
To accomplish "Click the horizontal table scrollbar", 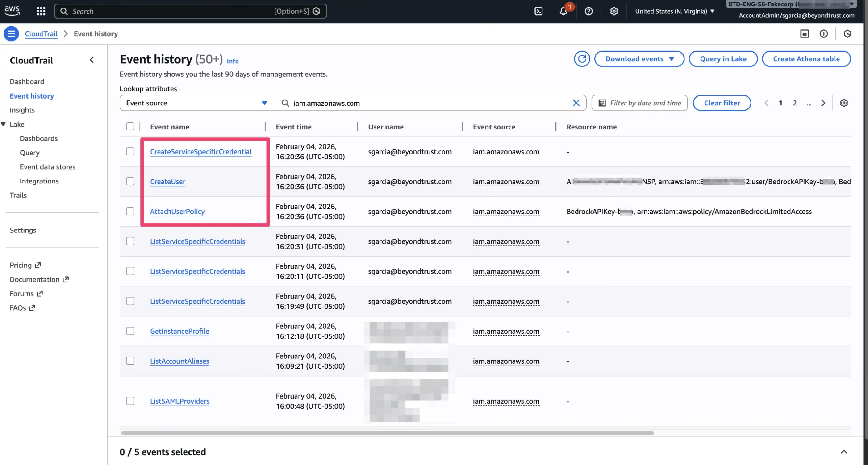I will click(387, 433).
